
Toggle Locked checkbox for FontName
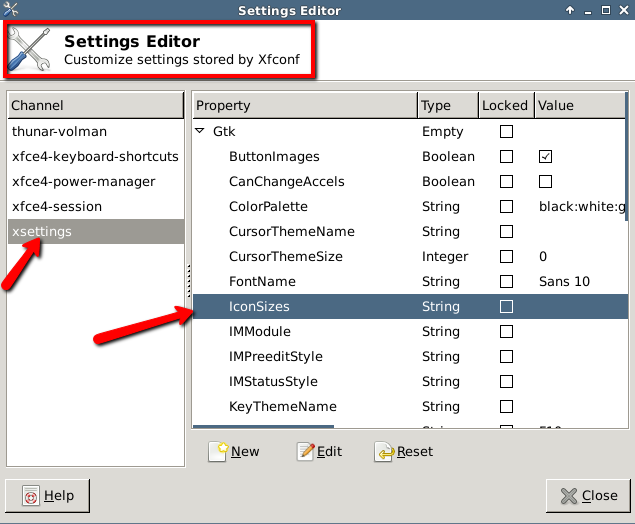506,281
